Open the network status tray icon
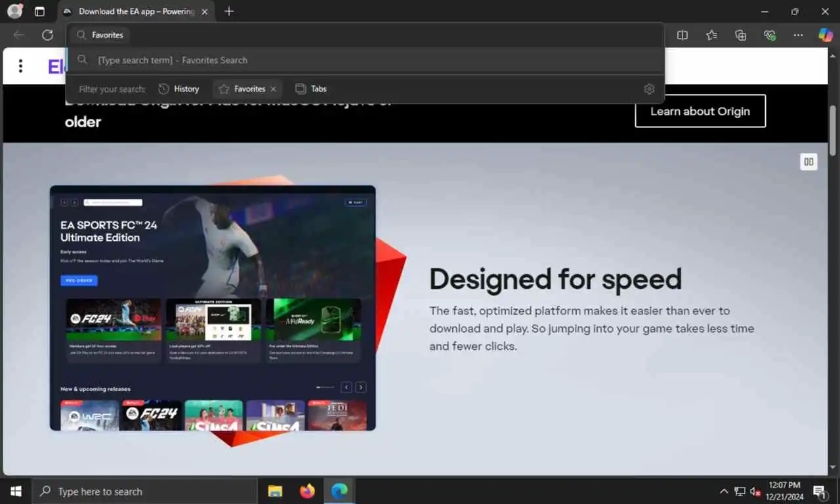The image size is (840, 504). pos(740,491)
